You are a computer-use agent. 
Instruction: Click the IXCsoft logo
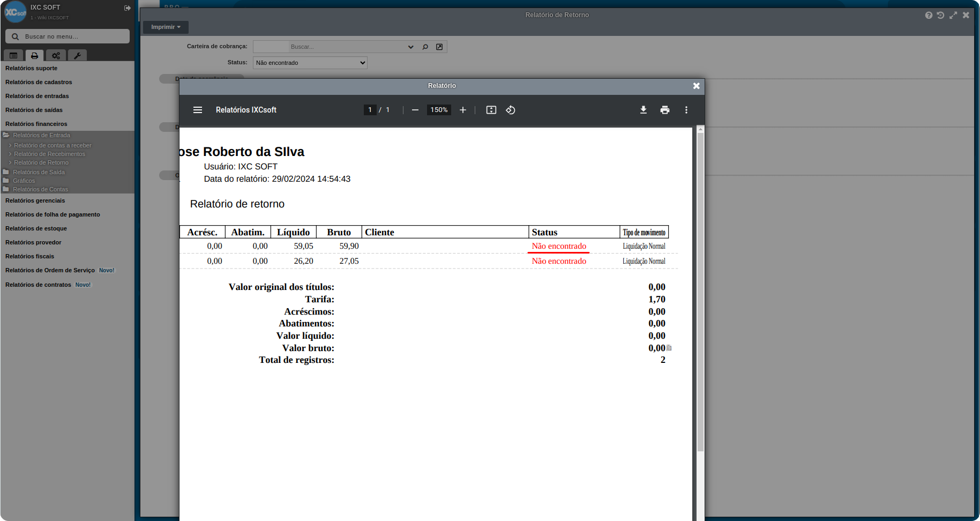15,12
